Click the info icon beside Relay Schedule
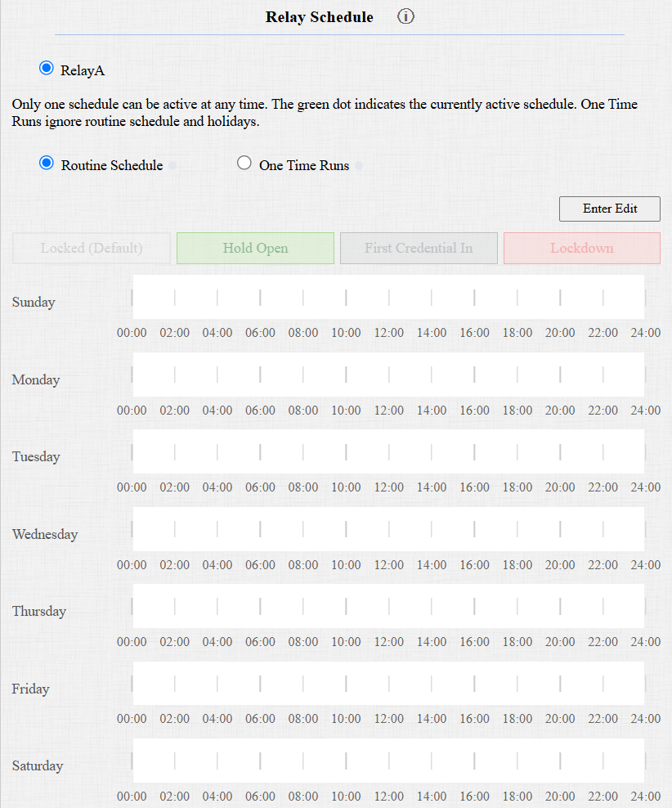The image size is (672, 808). tap(405, 16)
